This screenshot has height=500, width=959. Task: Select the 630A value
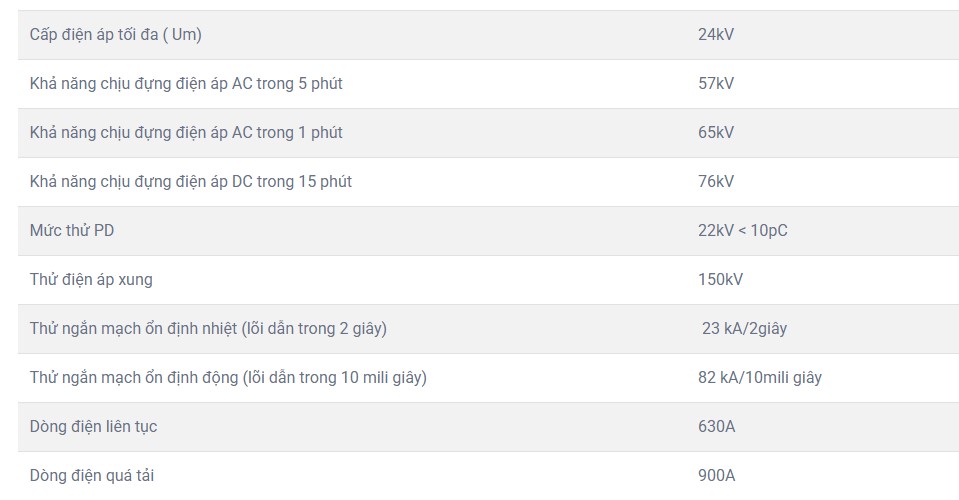717,427
